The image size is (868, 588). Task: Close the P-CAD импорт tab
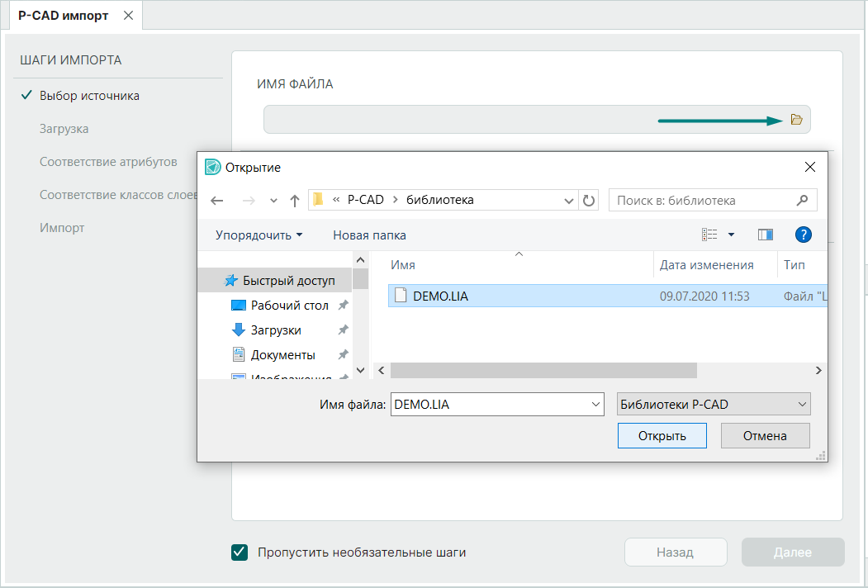(127, 16)
